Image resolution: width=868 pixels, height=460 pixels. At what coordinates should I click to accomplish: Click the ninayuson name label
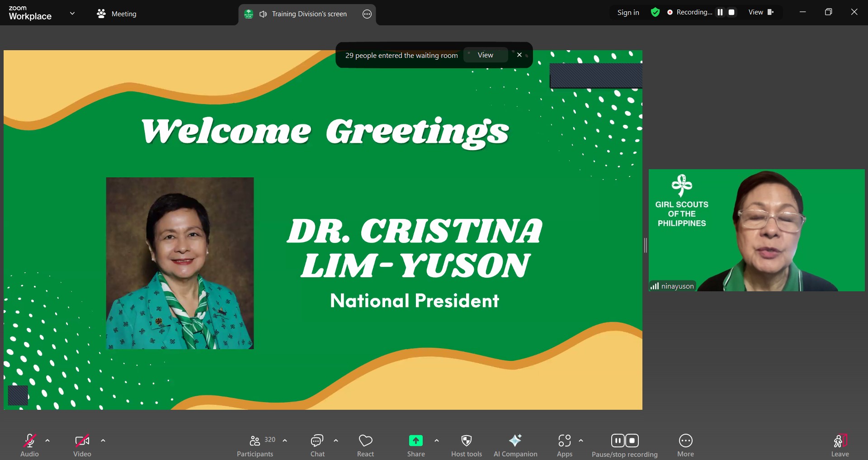click(677, 286)
